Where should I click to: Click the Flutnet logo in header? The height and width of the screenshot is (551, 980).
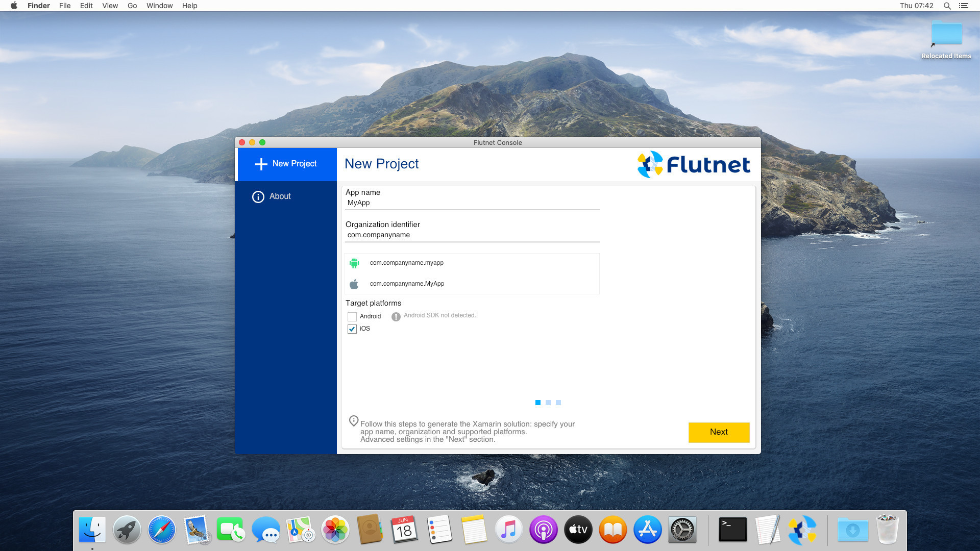(x=694, y=164)
